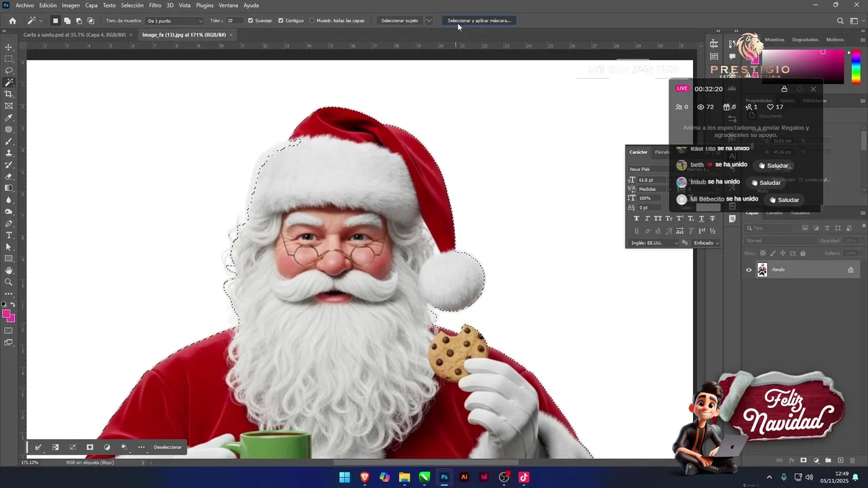Toggle the Suavizar checkbox
The width and height of the screenshot is (868, 488).
pos(250,20)
